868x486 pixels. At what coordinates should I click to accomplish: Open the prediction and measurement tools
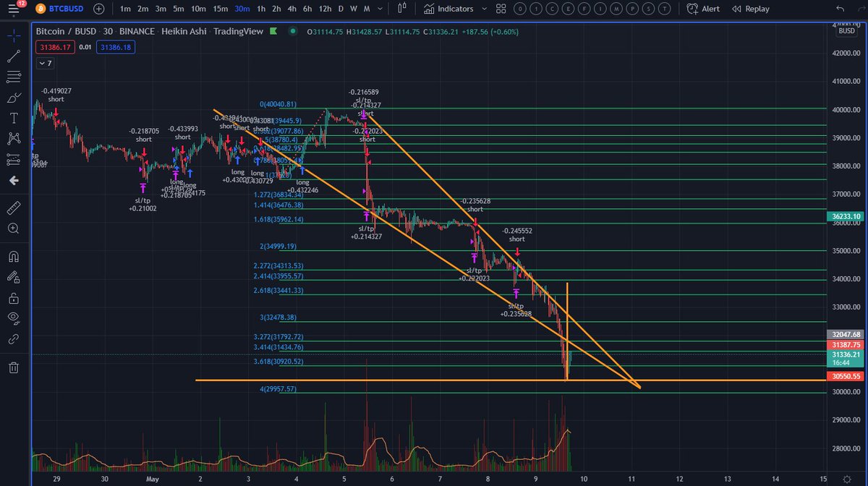(14, 159)
